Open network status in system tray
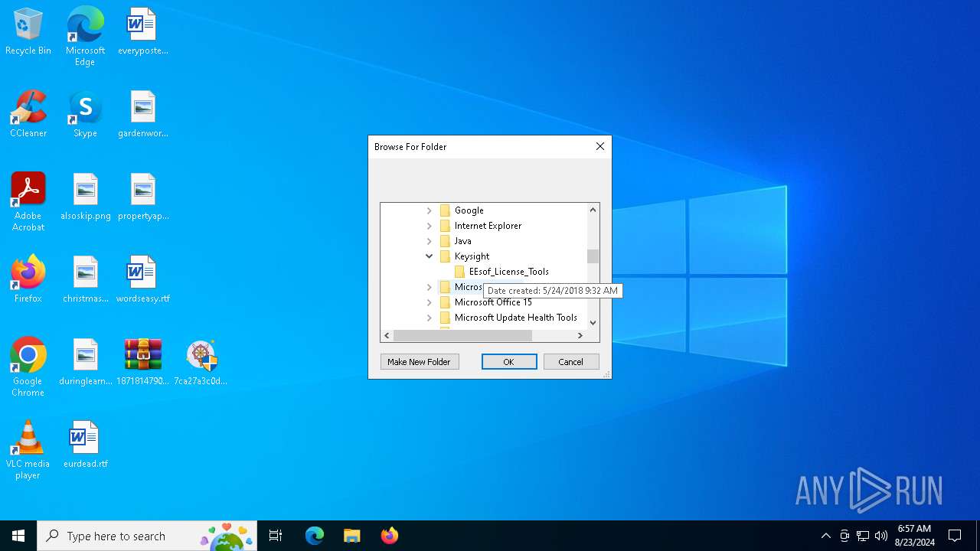980x551 pixels. point(863,536)
